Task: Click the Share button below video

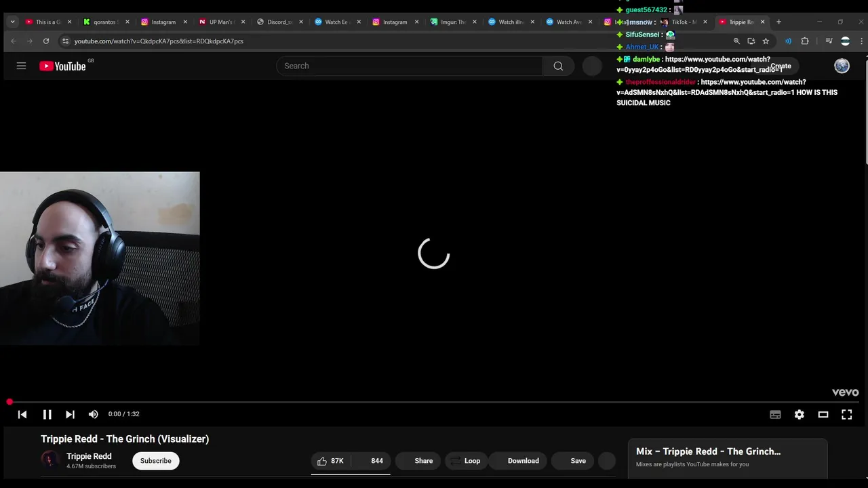Action: pyautogui.click(x=418, y=461)
